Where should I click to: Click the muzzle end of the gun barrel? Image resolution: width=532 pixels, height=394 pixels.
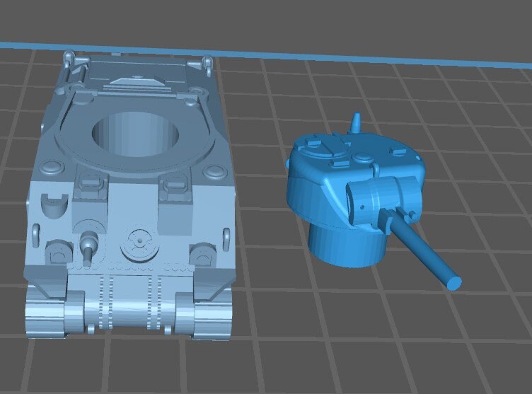[453, 282]
